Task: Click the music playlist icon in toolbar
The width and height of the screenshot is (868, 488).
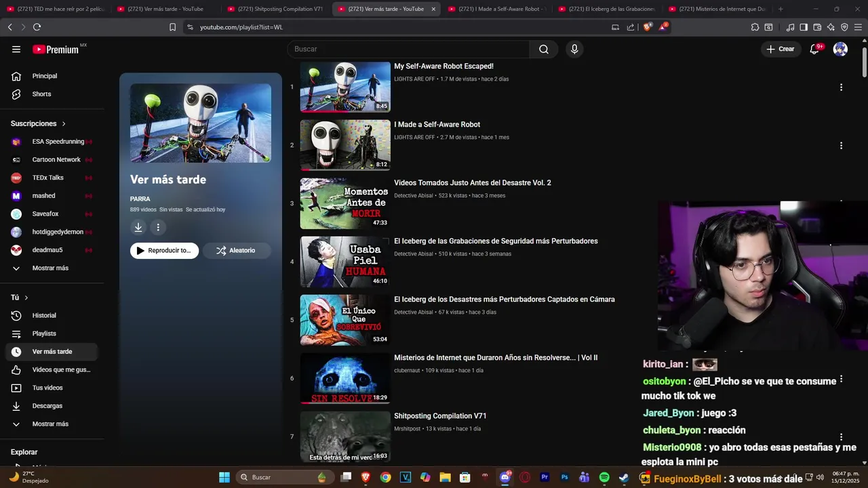Action: 790,27
